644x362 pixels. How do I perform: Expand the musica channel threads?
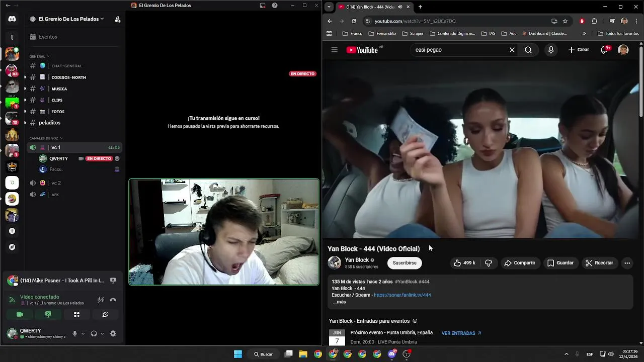(x=25, y=88)
